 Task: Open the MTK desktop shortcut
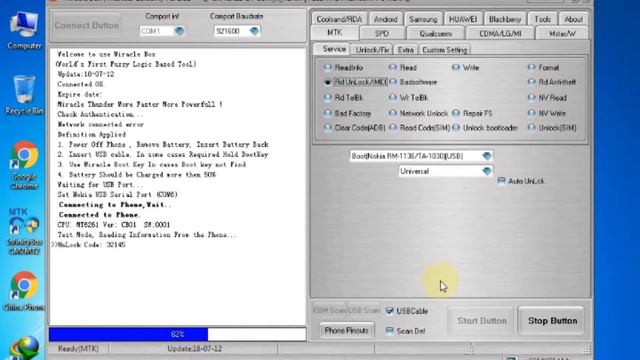pos(24,231)
